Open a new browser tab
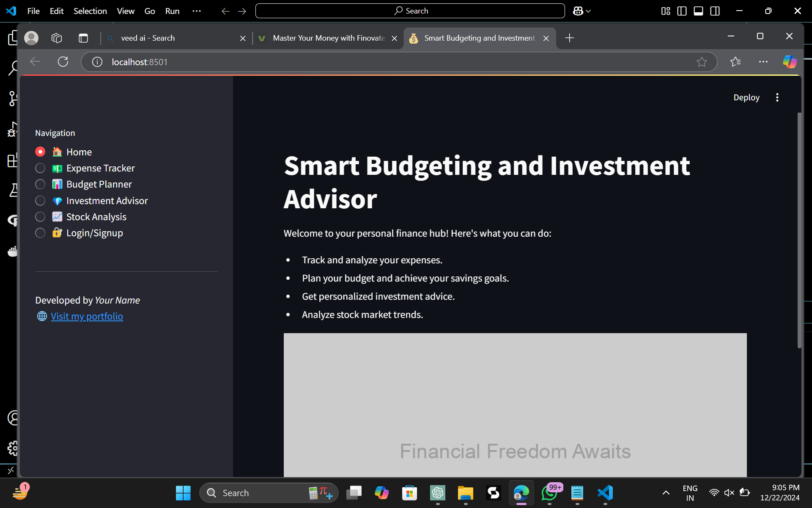 pyautogui.click(x=569, y=38)
